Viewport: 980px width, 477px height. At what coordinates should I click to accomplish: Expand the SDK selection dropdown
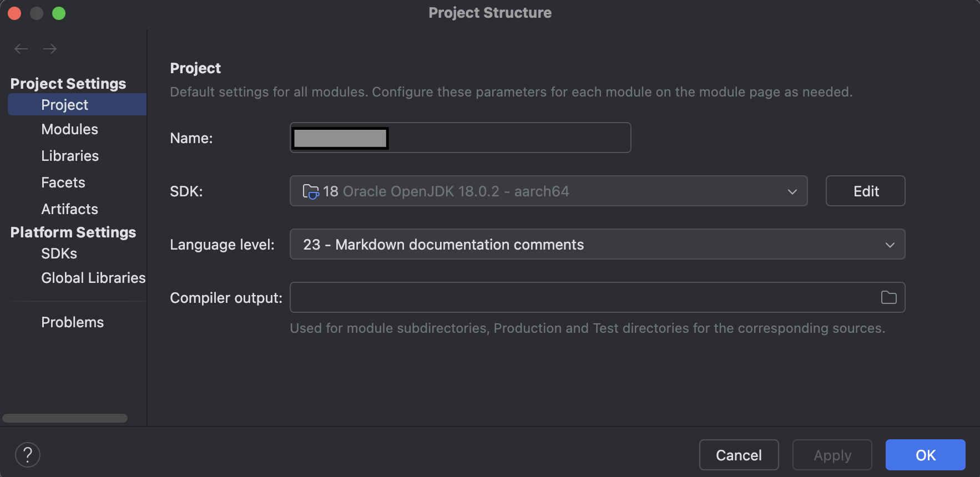(548, 191)
